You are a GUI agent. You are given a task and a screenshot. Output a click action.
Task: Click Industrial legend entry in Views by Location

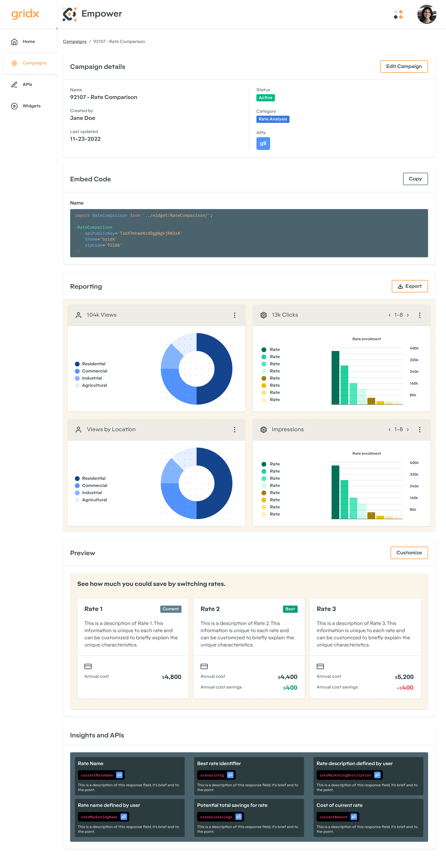click(88, 493)
